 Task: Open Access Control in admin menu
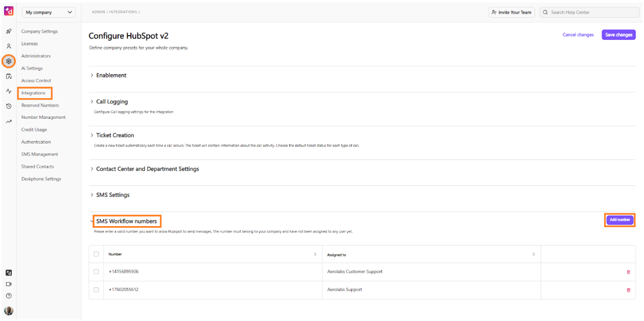(36, 81)
